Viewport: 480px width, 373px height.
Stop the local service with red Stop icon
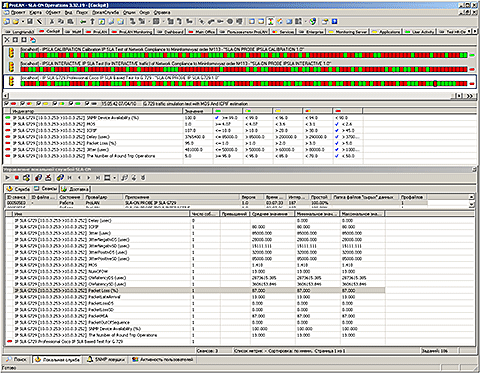17,178
